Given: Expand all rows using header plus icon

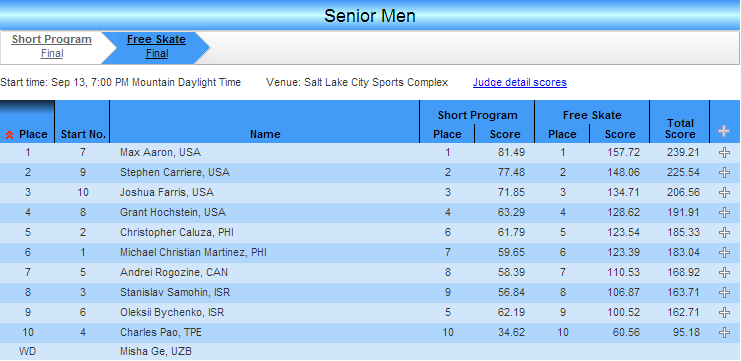Looking at the screenshot, I should [724, 131].
